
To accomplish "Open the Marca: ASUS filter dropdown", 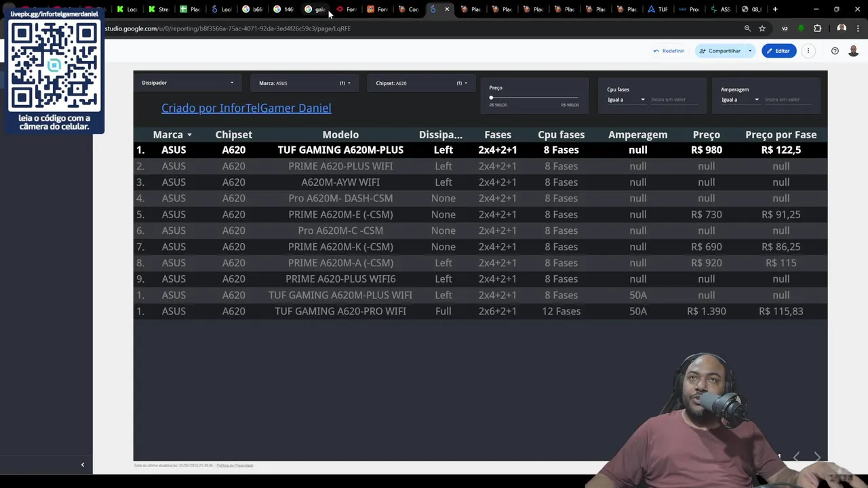I will click(304, 83).
